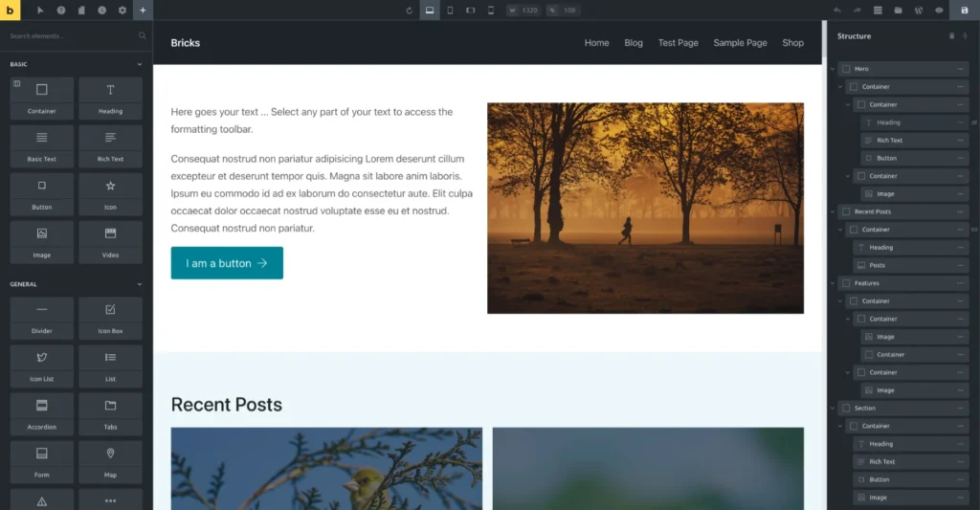Click the Search elements input field
The image size is (980, 510).
[72, 35]
